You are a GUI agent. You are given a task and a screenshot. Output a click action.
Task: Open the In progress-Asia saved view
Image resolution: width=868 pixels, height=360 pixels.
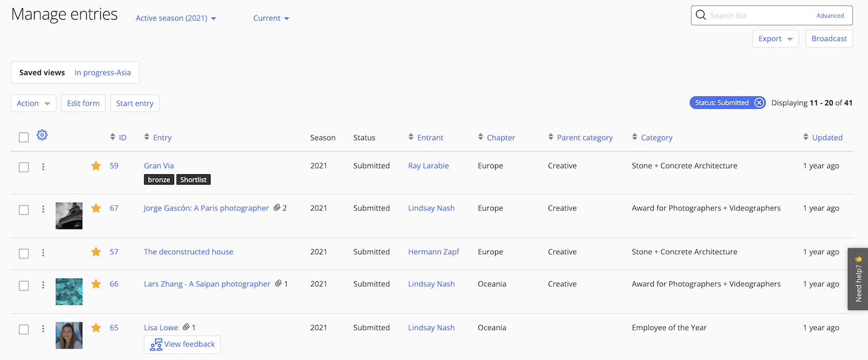point(102,72)
